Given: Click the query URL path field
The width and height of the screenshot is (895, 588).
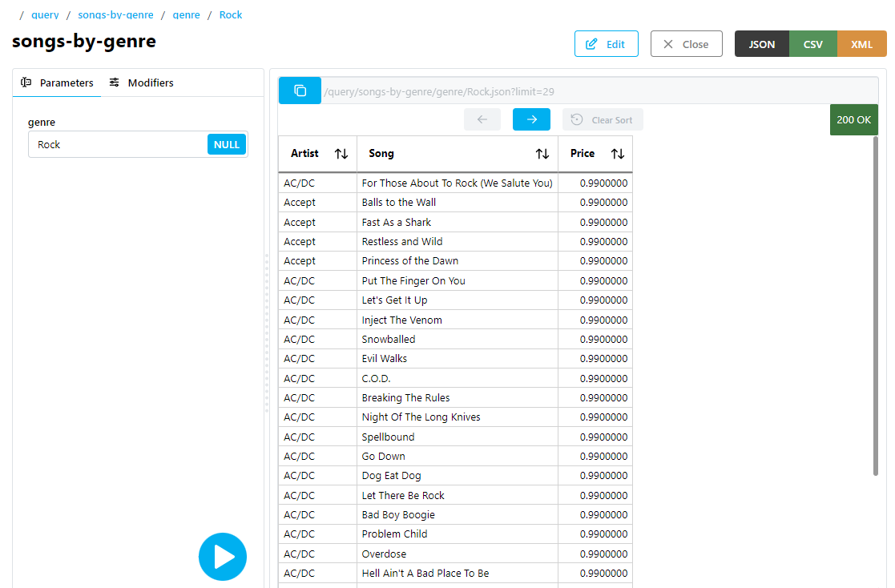Looking at the screenshot, I should [x=599, y=91].
